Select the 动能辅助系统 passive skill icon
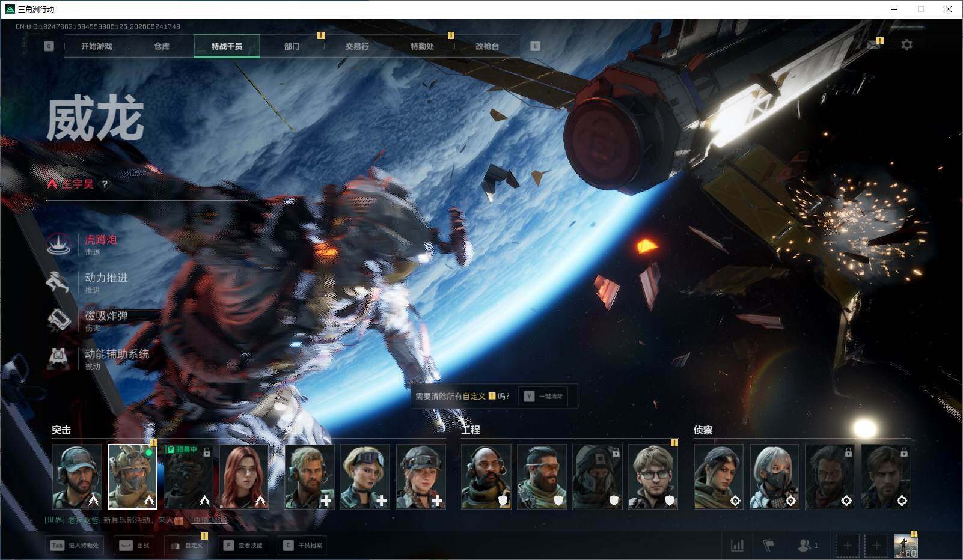Image resolution: width=963 pixels, height=560 pixels. (x=59, y=358)
